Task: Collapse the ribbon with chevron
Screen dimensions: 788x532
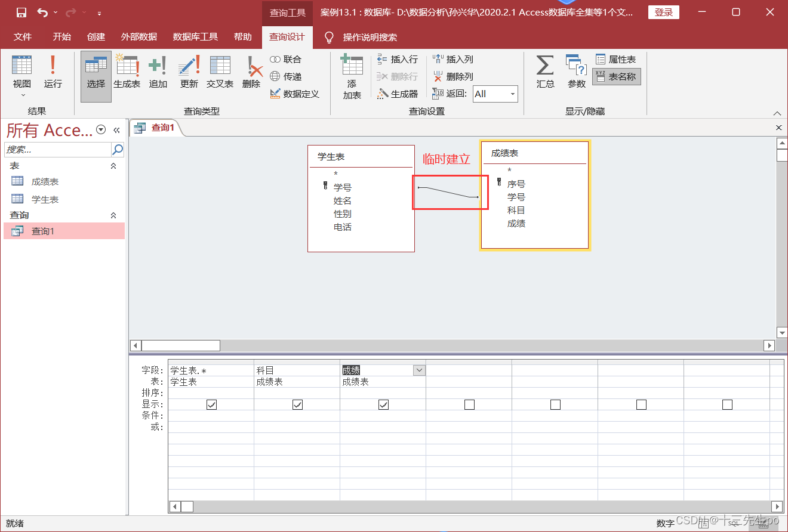Action: click(777, 113)
